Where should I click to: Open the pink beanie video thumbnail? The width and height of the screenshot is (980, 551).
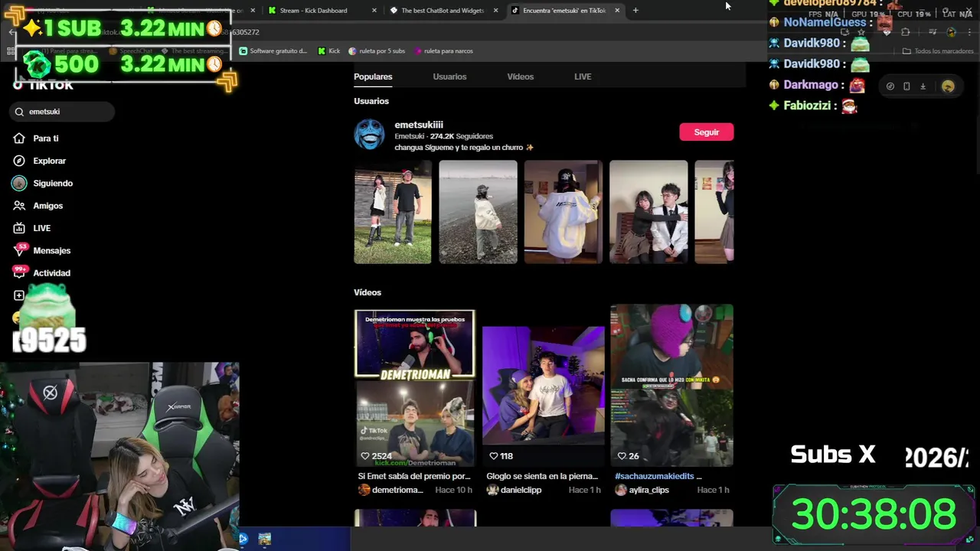coord(671,386)
